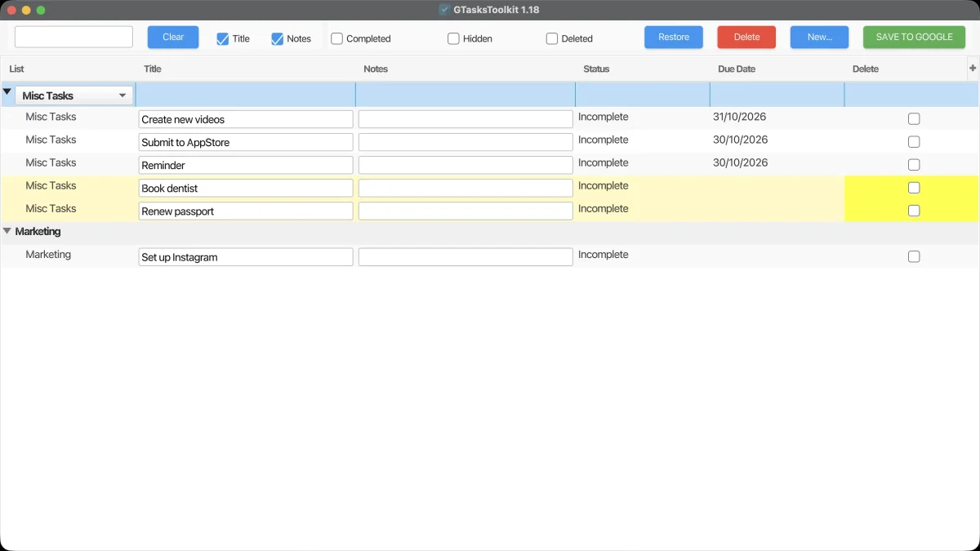Click due date 31/10/2026
This screenshot has width=980, height=551.
point(740,117)
